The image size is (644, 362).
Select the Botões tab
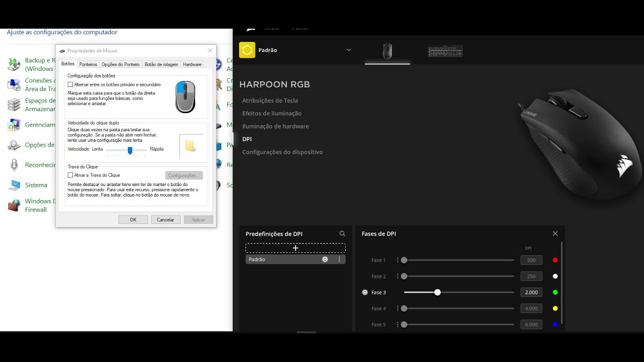point(68,64)
